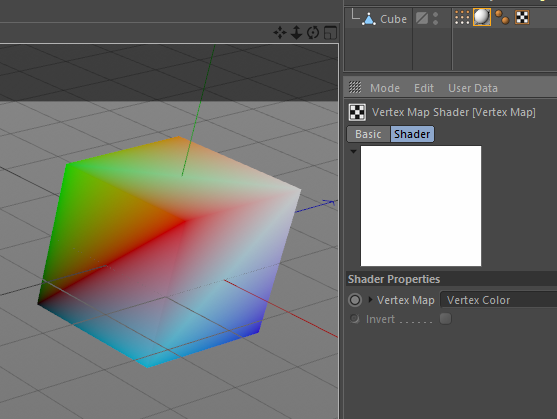Select the orange spheres vertex color tag

click(502, 17)
